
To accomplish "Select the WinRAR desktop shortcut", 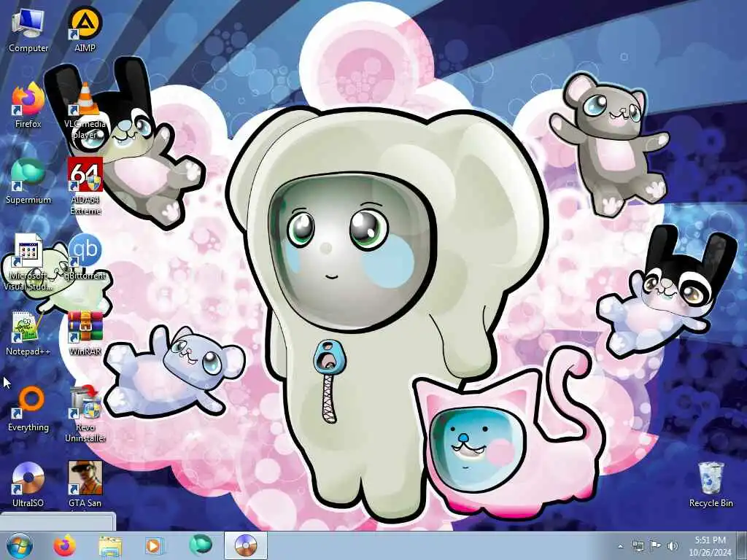I will coord(85,332).
